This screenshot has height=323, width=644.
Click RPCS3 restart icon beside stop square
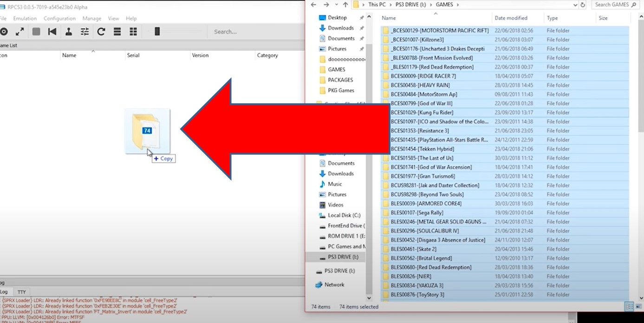coord(52,32)
